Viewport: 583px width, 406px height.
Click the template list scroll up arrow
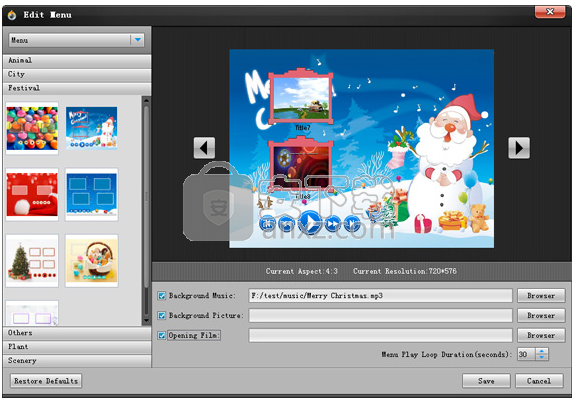coord(146,100)
